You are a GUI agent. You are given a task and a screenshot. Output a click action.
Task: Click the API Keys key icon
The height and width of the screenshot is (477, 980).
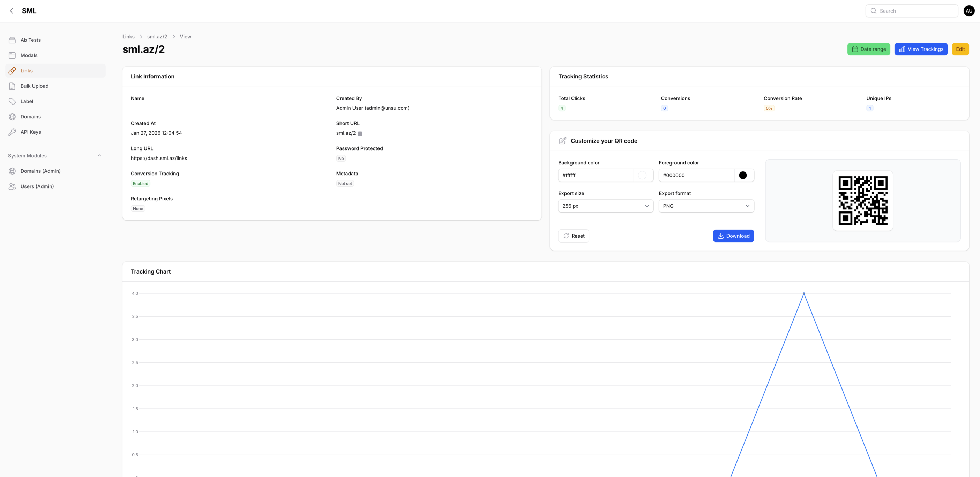[12, 132]
